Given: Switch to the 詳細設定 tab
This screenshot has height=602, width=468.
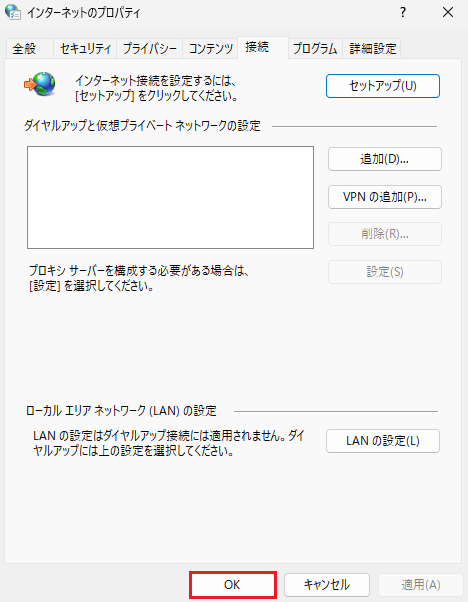Looking at the screenshot, I should point(372,49).
